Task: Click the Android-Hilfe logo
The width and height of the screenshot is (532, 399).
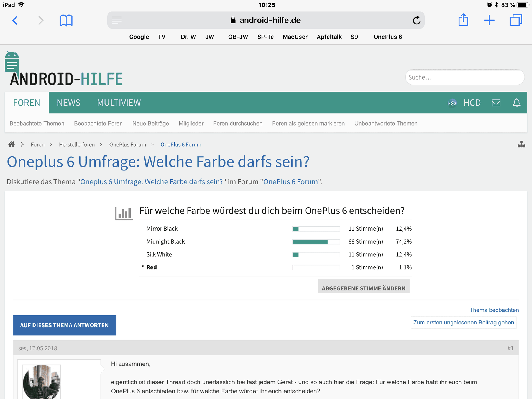Action: [64, 69]
